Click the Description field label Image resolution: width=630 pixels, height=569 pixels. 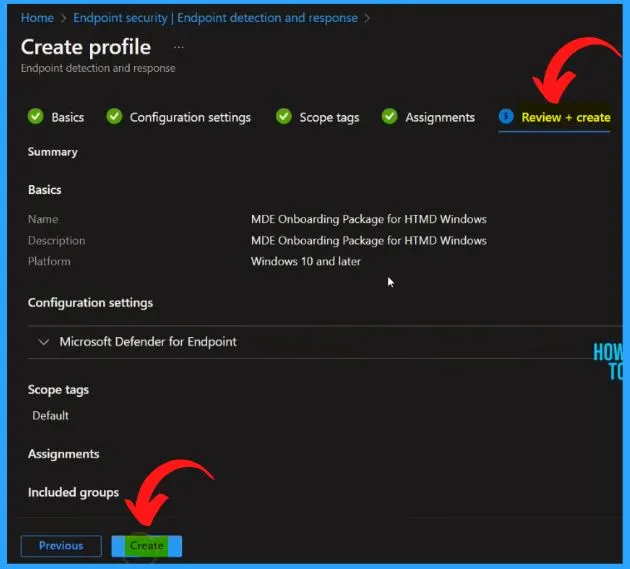click(x=57, y=241)
